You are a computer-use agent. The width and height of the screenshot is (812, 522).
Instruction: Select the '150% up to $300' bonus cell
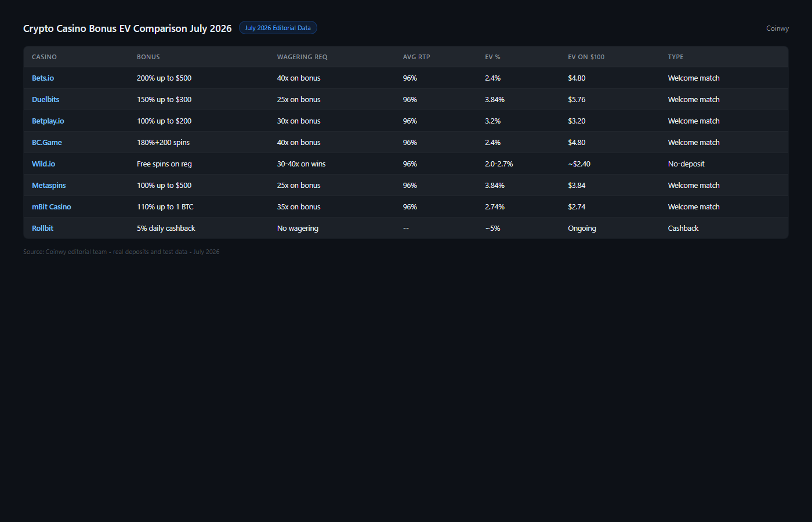(164, 100)
